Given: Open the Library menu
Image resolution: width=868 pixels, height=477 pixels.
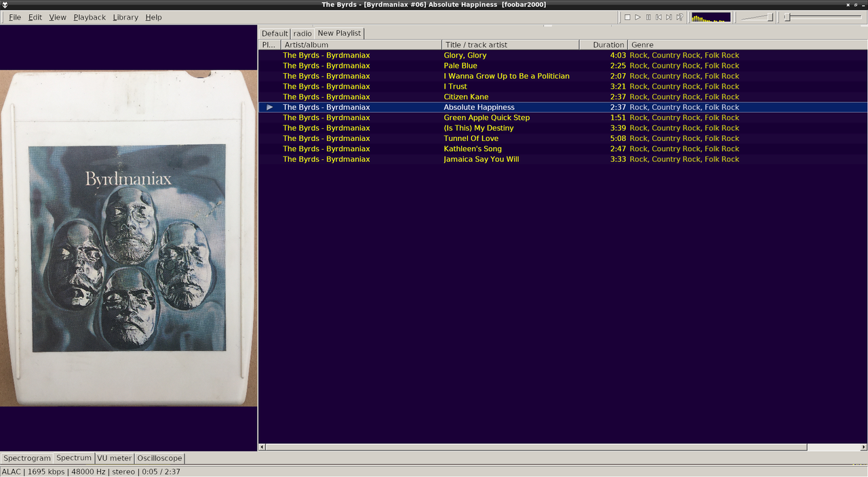Looking at the screenshot, I should pos(125,17).
